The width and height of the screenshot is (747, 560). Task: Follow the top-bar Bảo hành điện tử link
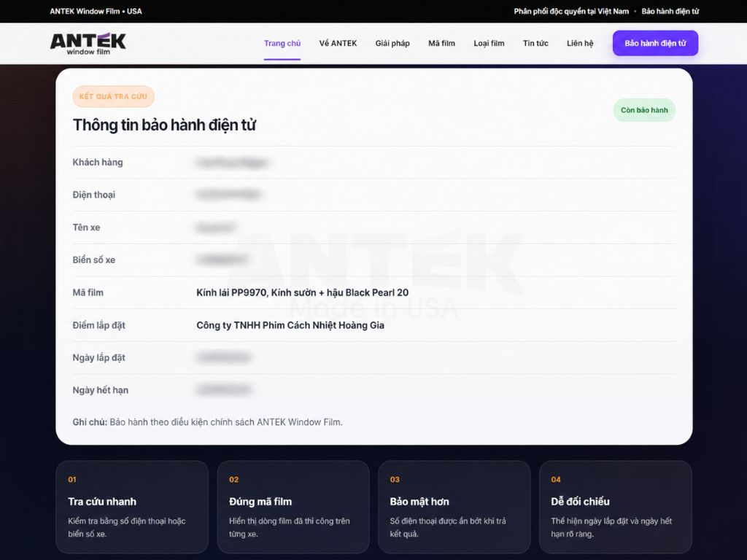670,12
